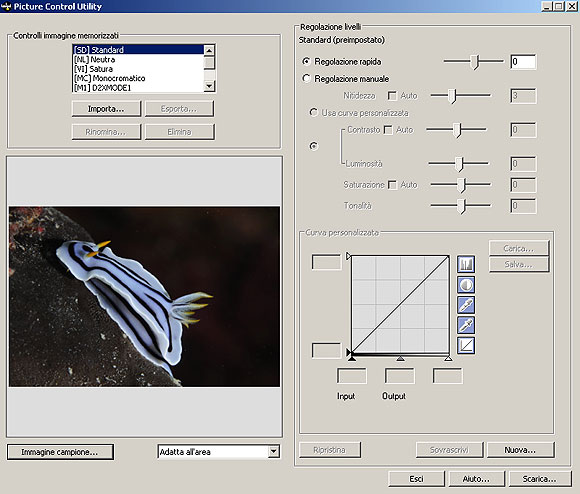Pick the upper eyedropper tool
This screenshot has width=580, height=494.
tap(466, 305)
